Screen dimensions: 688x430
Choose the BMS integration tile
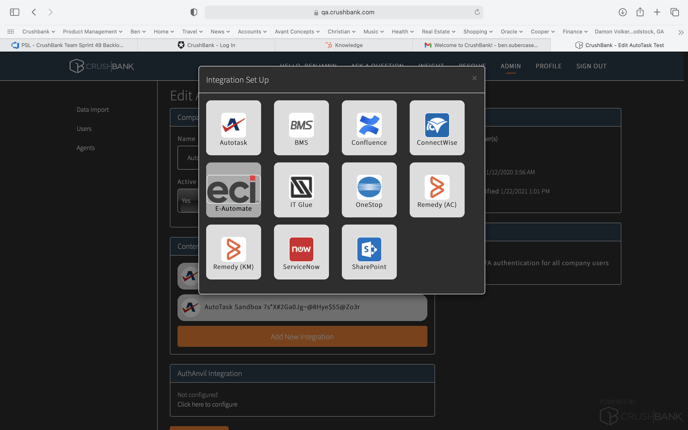click(x=301, y=128)
